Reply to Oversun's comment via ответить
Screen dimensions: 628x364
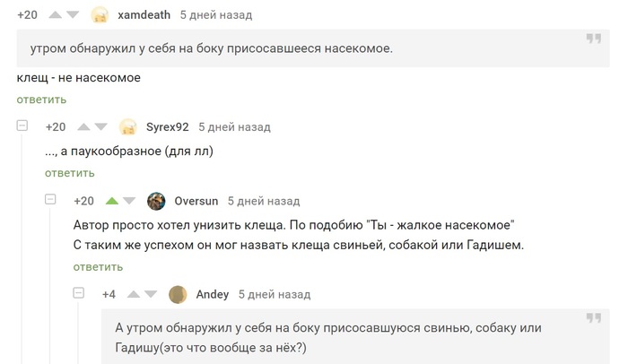98,266
